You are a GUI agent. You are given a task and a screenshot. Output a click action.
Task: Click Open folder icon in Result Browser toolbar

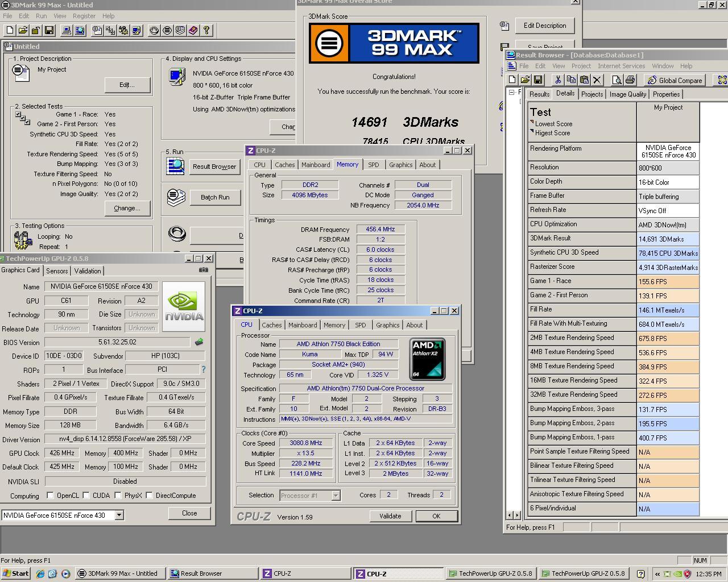click(x=525, y=80)
